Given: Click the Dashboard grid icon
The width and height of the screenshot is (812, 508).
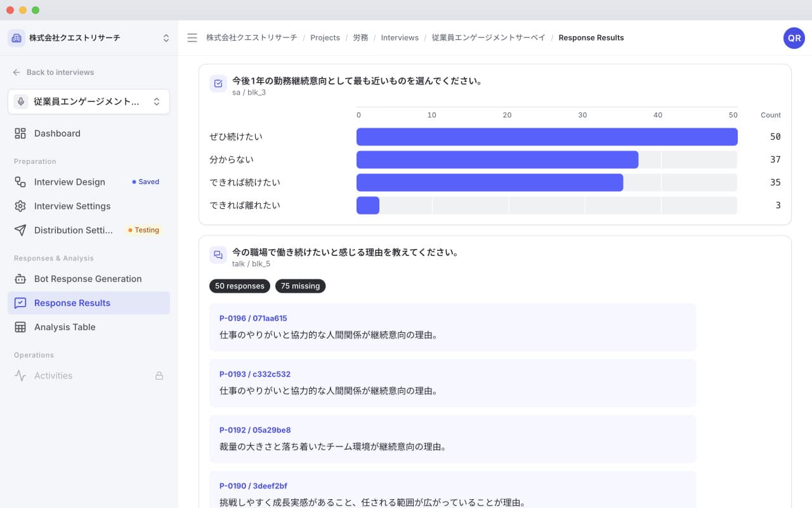Looking at the screenshot, I should click(20, 133).
